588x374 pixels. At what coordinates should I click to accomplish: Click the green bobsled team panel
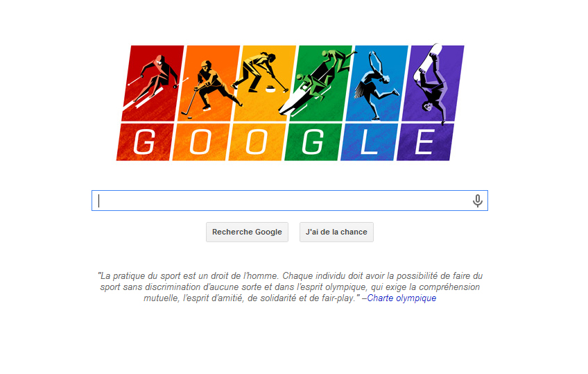321,83
